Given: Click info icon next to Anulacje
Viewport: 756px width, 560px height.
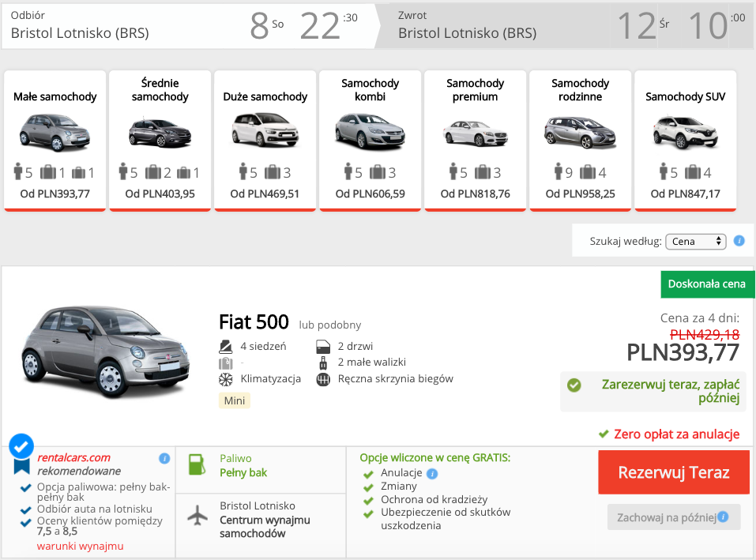Looking at the screenshot, I should coord(432,474).
